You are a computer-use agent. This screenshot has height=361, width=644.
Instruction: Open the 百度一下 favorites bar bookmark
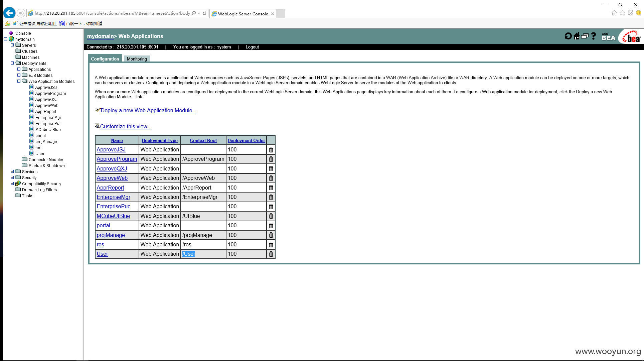(81, 23)
